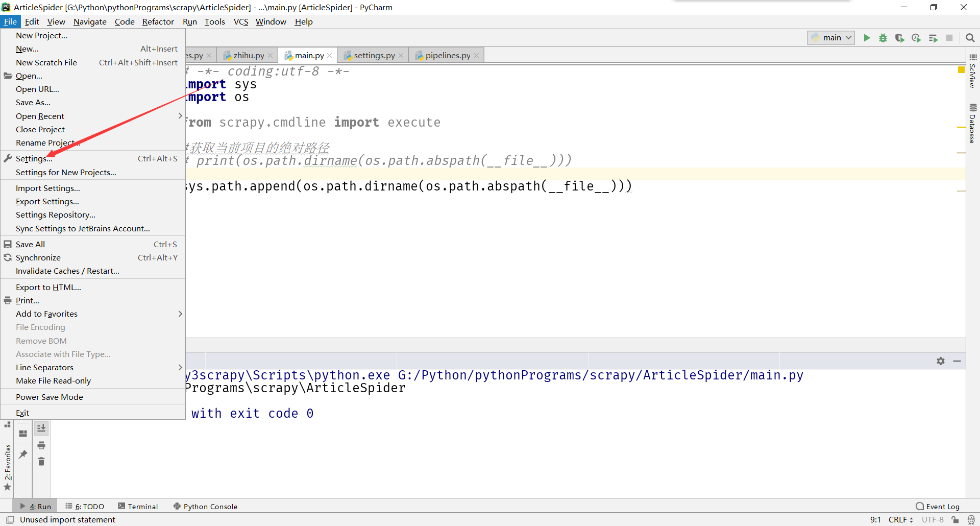Start debugging with the bug icon
Image resolution: width=980 pixels, height=526 pixels.
coord(884,38)
